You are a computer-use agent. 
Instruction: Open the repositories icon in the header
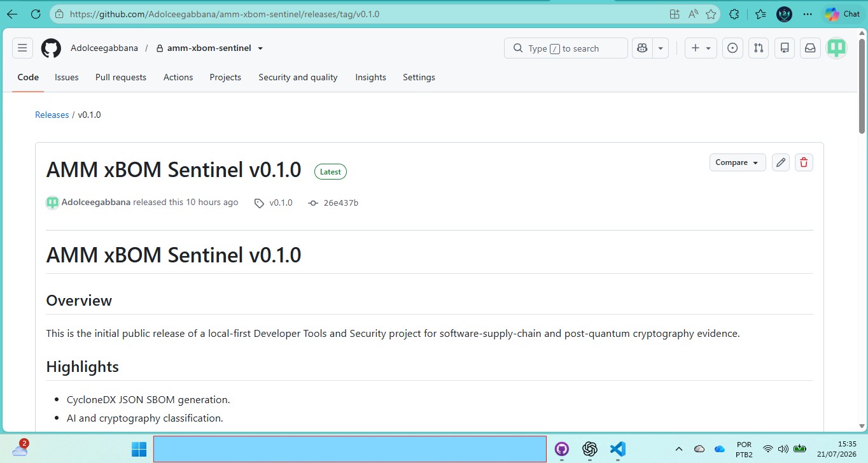(x=785, y=48)
